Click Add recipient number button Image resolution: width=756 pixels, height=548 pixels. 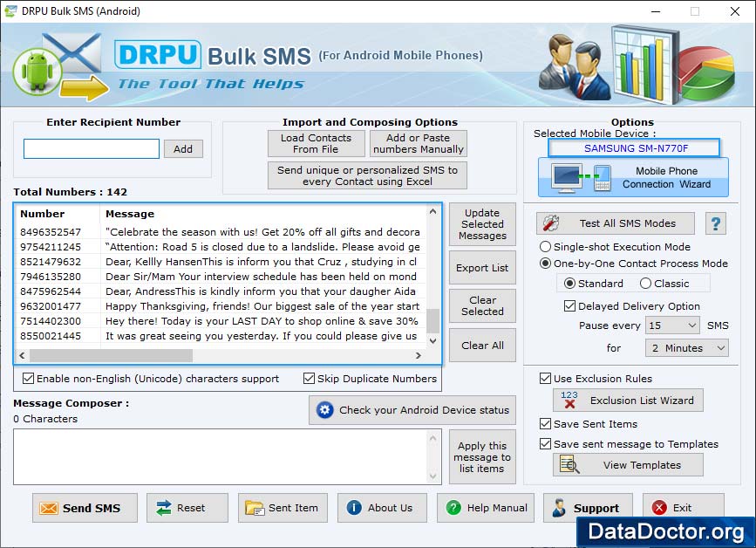point(183,148)
